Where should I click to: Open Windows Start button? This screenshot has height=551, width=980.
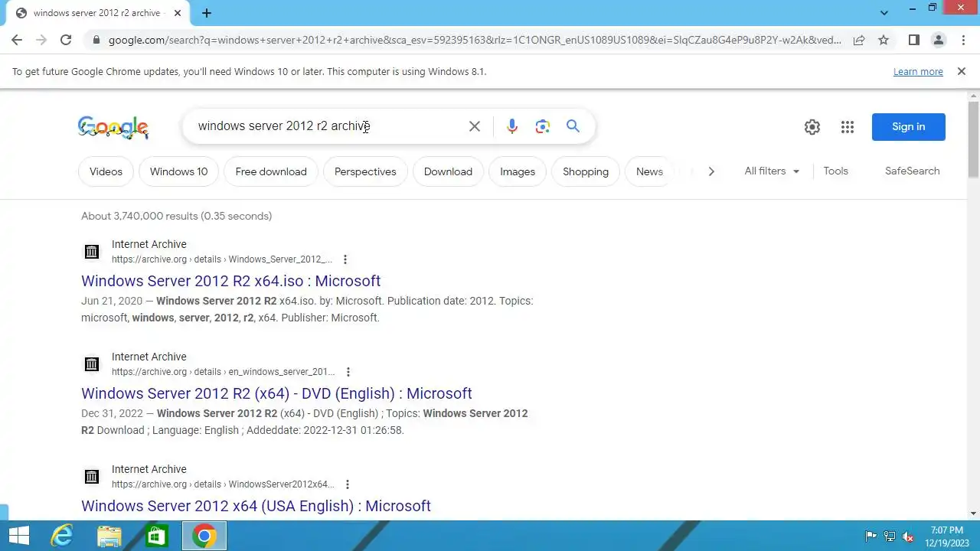point(18,536)
